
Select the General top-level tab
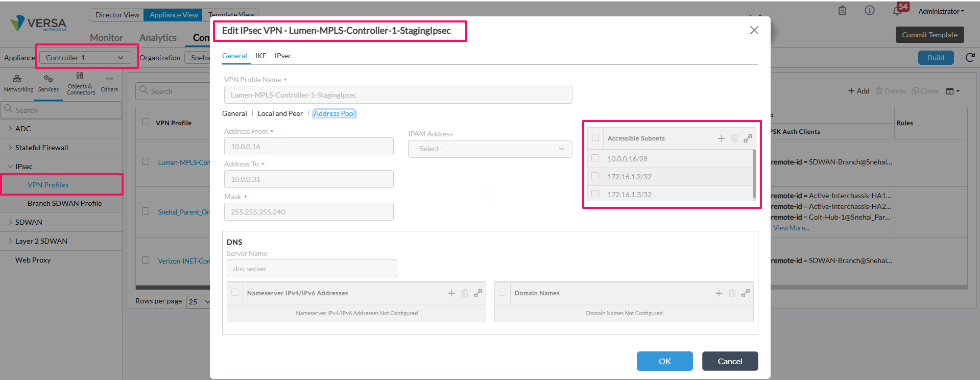coord(234,56)
